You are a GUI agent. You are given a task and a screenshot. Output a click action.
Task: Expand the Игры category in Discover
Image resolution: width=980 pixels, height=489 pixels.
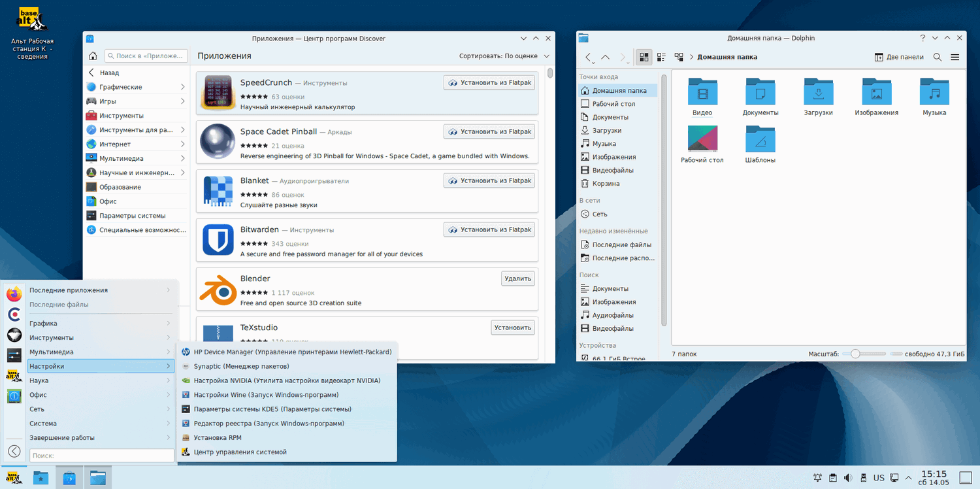pyautogui.click(x=183, y=101)
